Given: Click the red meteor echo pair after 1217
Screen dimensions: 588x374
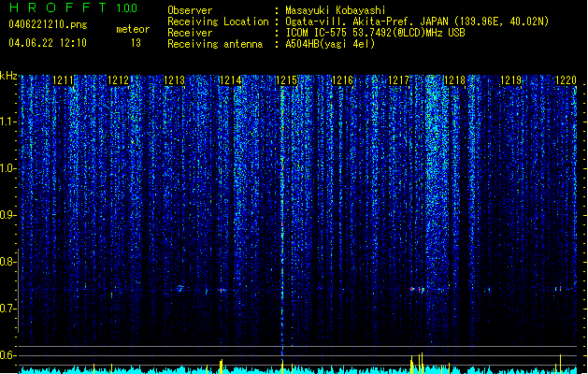Looking at the screenshot, I should click(417, 290).
